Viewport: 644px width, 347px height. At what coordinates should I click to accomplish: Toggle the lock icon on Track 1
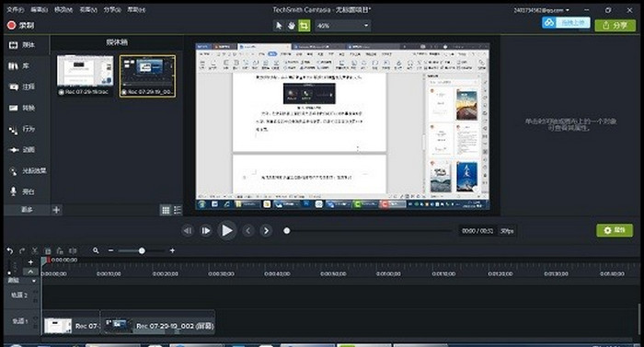36,326
